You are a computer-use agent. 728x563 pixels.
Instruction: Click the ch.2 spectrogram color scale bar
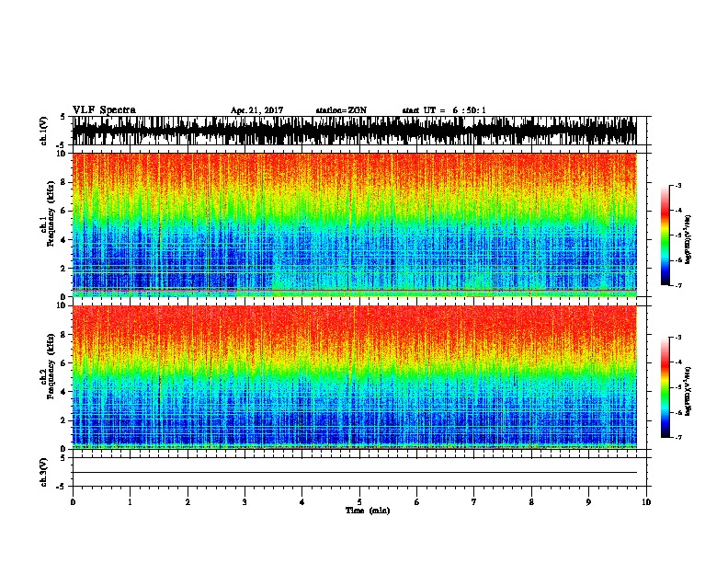coord(665,387)
